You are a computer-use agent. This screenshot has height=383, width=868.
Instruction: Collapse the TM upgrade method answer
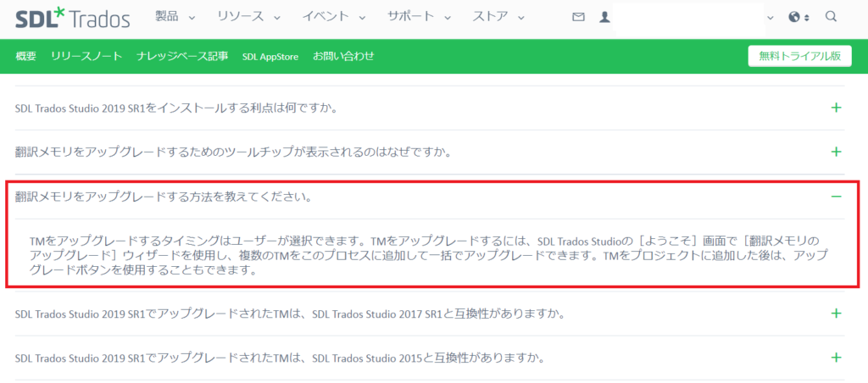coord(836,197)
